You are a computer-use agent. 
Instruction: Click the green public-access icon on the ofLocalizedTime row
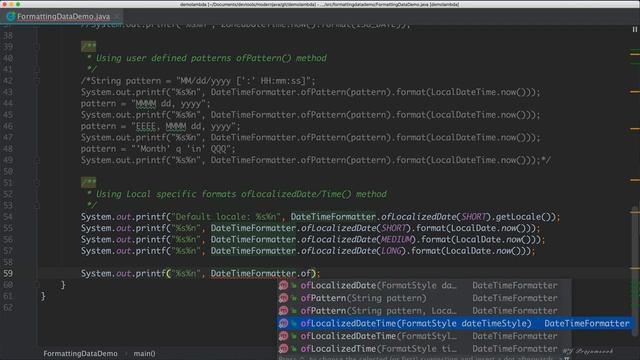click(294, 349)
